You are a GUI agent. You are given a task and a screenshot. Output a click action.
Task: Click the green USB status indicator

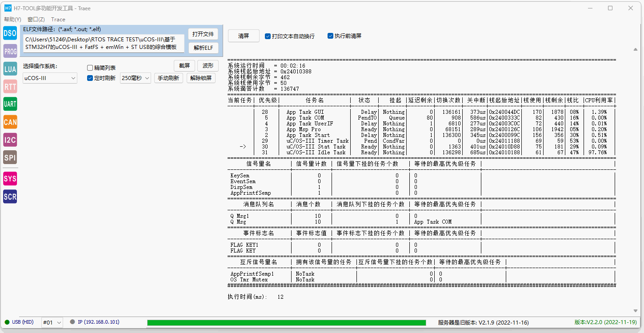coord(7,322)
